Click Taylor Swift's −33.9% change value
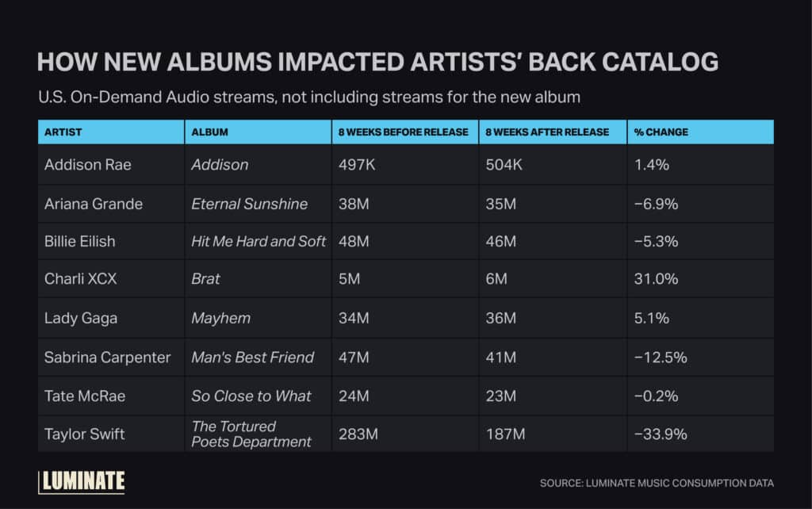The height and width of the screenshot is (509, 812). [x=660, y=434]
